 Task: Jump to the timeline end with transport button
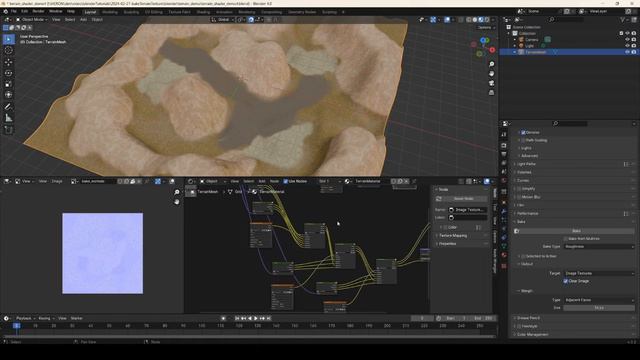[x=269, y=318]
